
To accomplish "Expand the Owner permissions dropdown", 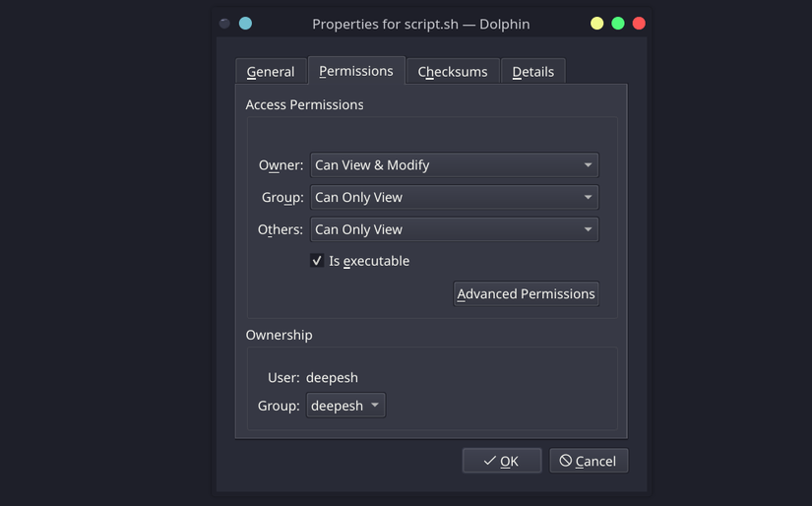I will click(454, 165).
